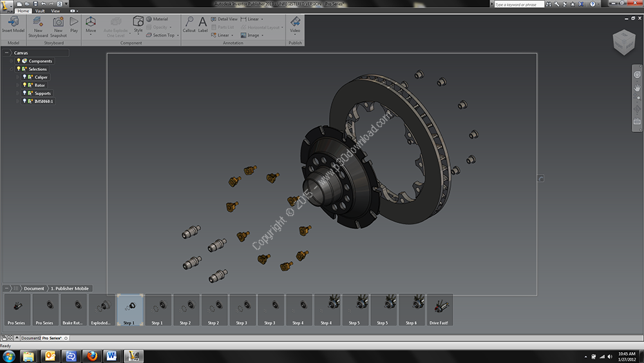Toggle visibility lightbulb for Supports
This screenshot has width=644, height=363.
[x=24, y=93]
